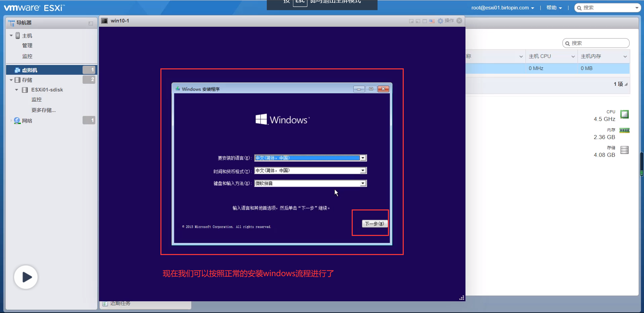Select 监控 under 主机
Viewport: 644px width, 313px height.
pos(27,56)
